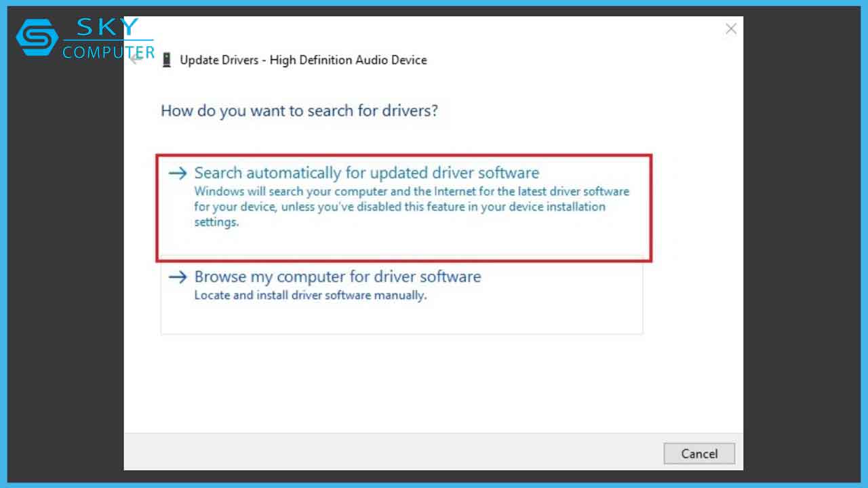
Task: Click the Cancel button
Action: (698, 453)
